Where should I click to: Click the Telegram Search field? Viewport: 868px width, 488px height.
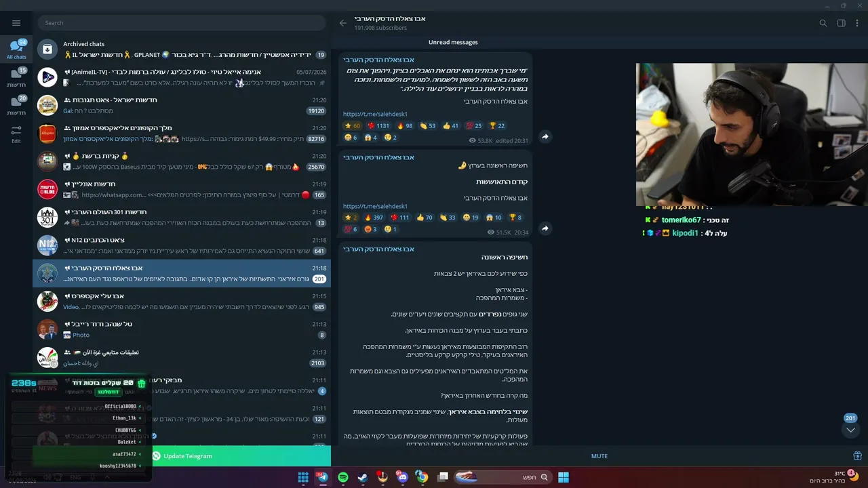(182, 23)
